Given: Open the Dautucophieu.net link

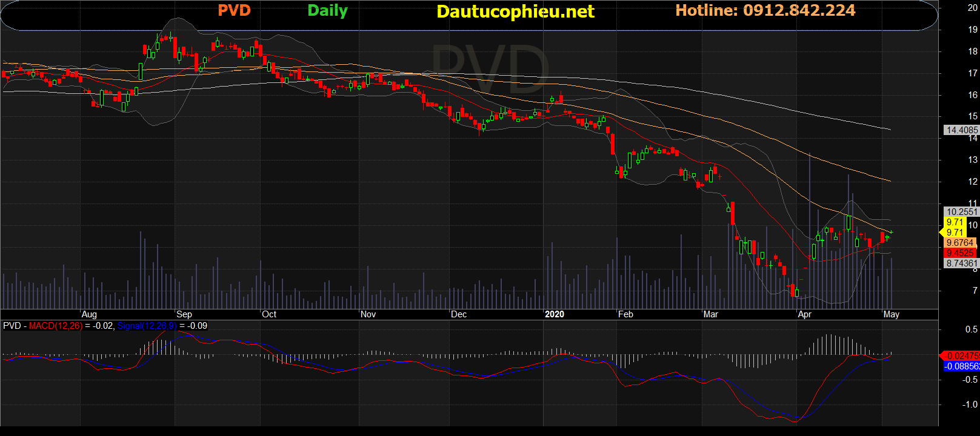Looking at the screenshot, I should coord(515,12).
